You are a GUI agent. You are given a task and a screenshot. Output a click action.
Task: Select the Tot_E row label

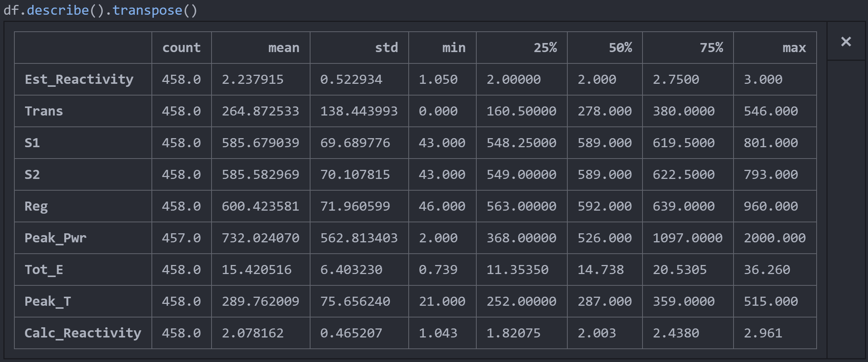(44, 270)
